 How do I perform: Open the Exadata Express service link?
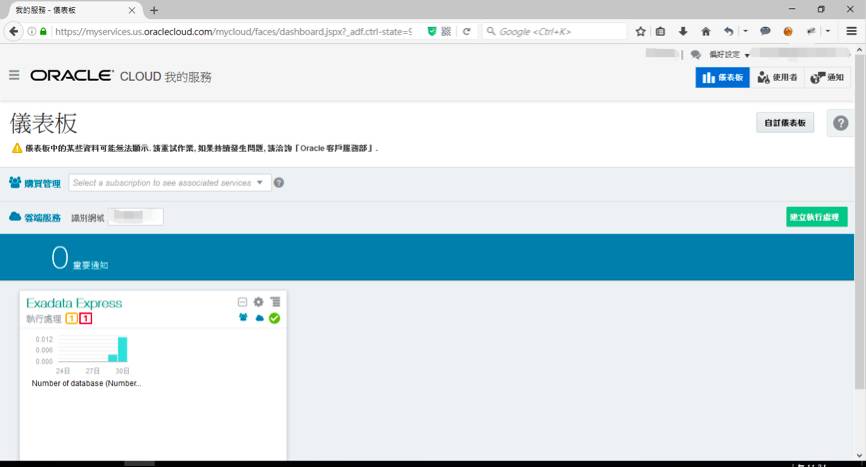pos(74,303)
